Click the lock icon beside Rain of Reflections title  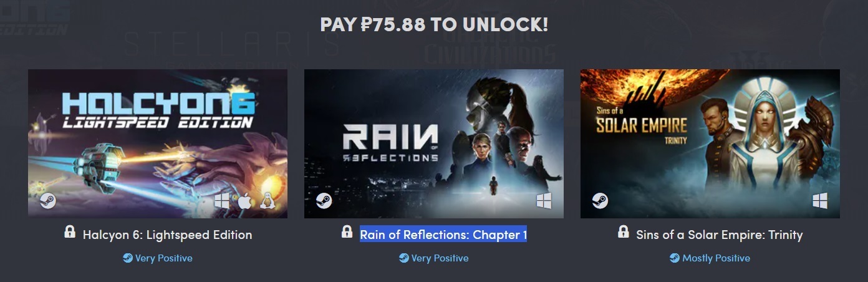click(x=347, y=232)
